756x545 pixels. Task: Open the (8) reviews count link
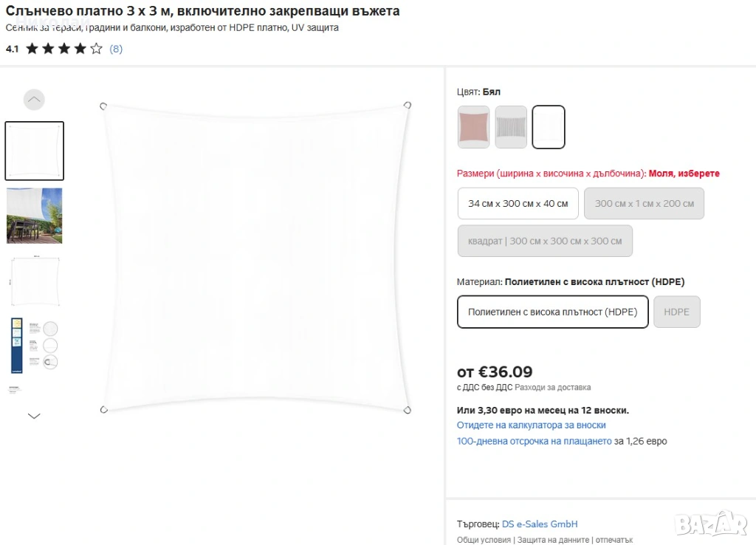(x=116, y=49)
